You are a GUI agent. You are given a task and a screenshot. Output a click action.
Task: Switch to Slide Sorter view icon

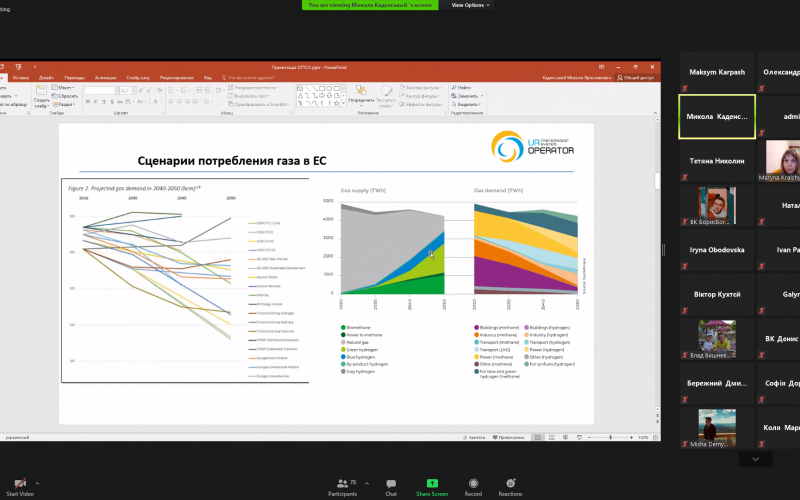click(x=552, y=438)
